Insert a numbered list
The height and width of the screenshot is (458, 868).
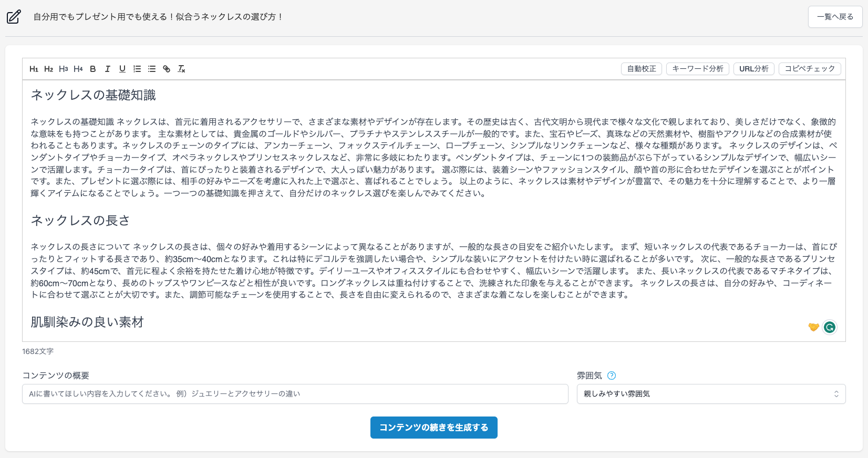tap(137, 69)
